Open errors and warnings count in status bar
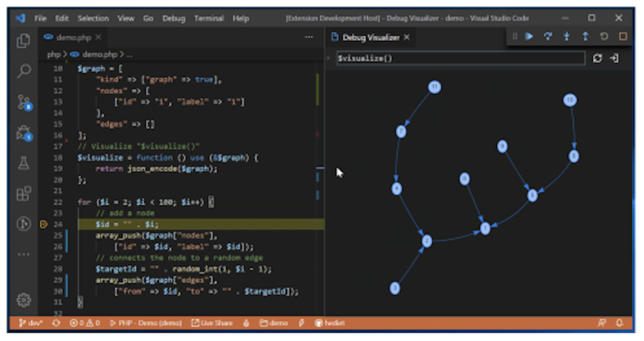Screen dimensions: 644x341 [x=85, y=323]
